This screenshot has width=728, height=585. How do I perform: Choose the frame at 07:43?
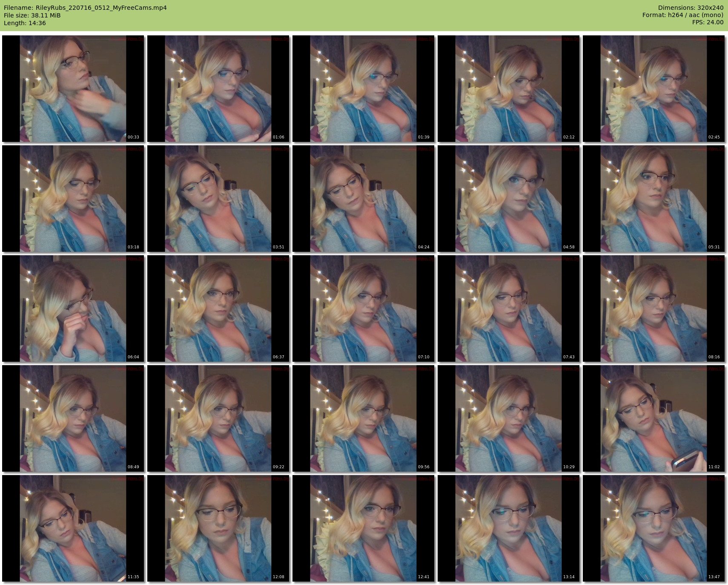[x=509, y=308]
